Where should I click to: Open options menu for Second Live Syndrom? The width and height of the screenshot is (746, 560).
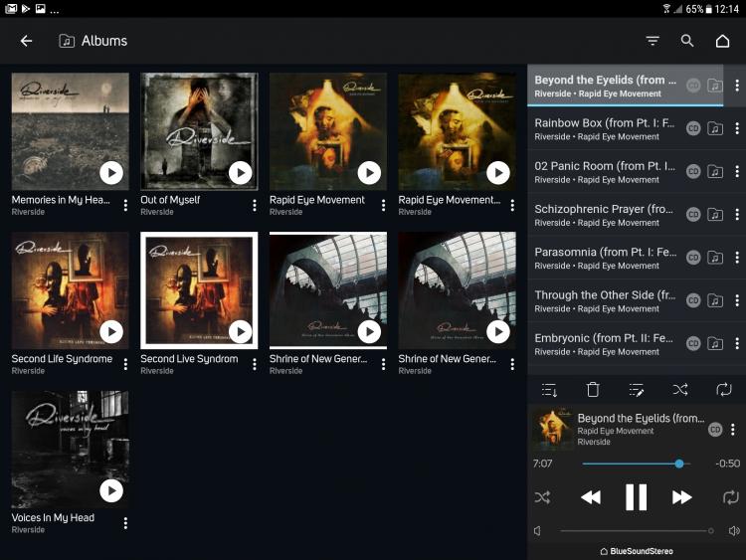tap(255, 364)
